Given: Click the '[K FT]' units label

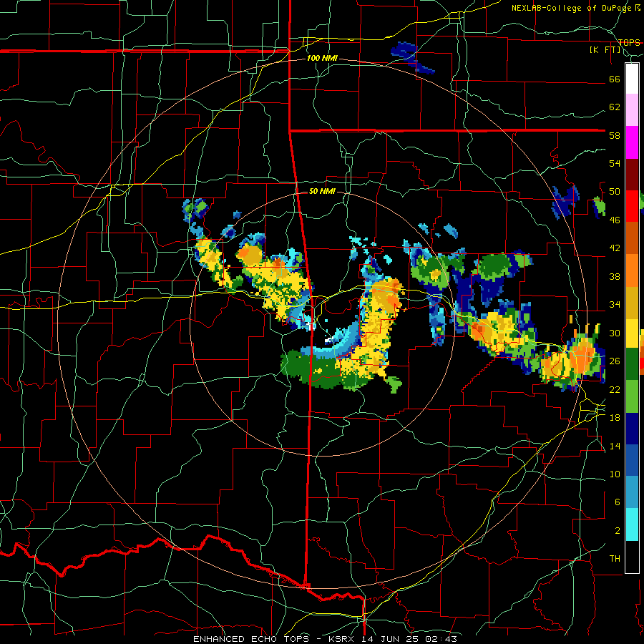Looking at the screenshot, I should (x=605, y=49).
